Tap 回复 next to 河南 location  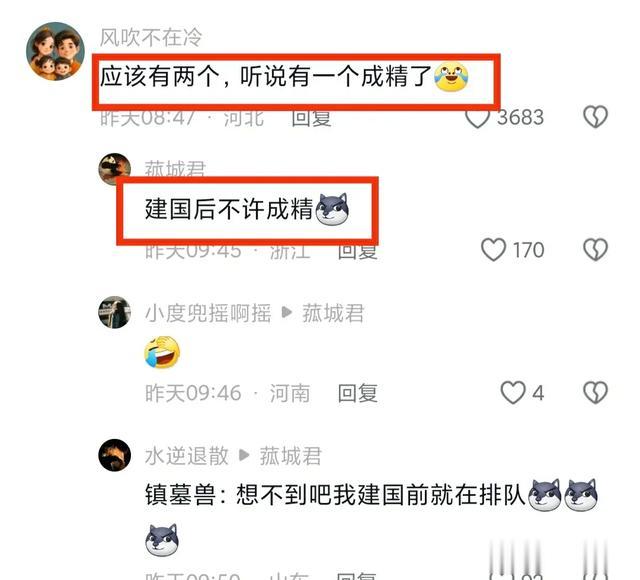(358, 393)
